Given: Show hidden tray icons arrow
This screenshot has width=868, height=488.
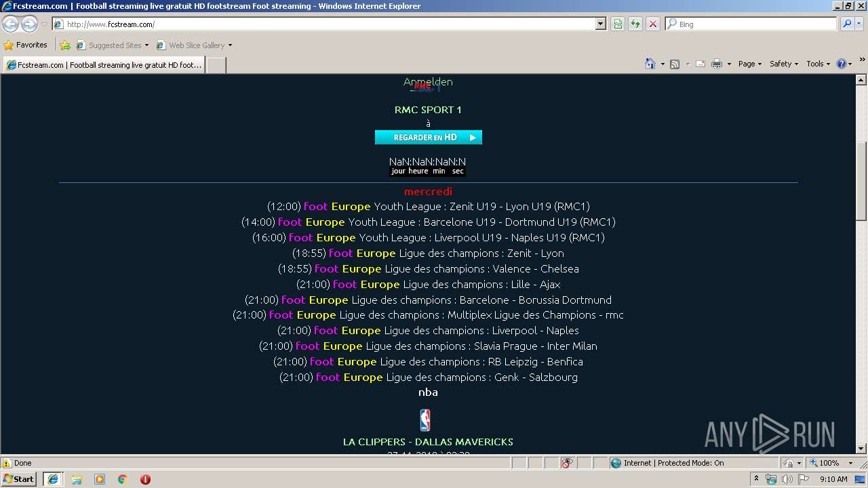Looking at the screenshot, I should (756, 479).
